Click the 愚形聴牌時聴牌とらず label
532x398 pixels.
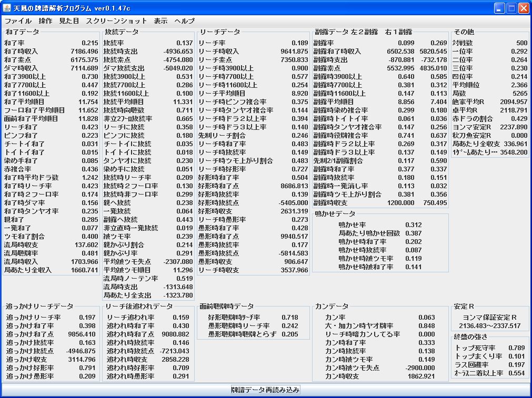pyautogui.click(x=242, y=334)
